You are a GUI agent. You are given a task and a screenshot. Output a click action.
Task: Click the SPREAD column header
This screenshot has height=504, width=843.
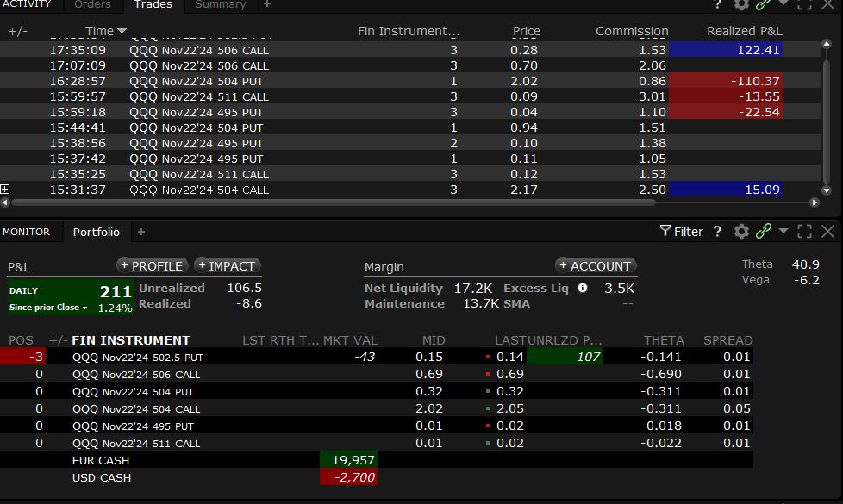728,340
